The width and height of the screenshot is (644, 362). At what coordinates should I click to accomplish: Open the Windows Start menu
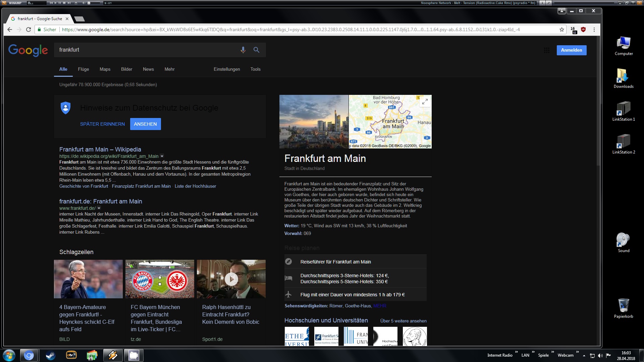click(9, 355)
